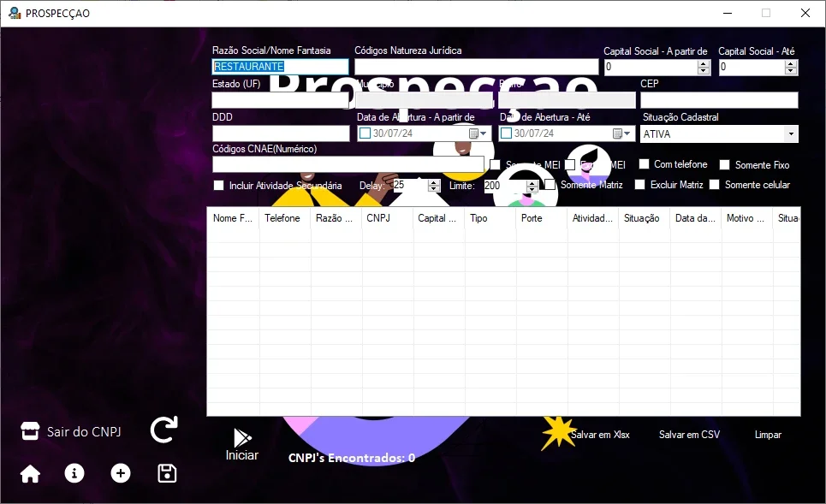Click the refresh arrow icon
Image resolution: width=826 pixels, height=504 pixels.
pos(163,430)
